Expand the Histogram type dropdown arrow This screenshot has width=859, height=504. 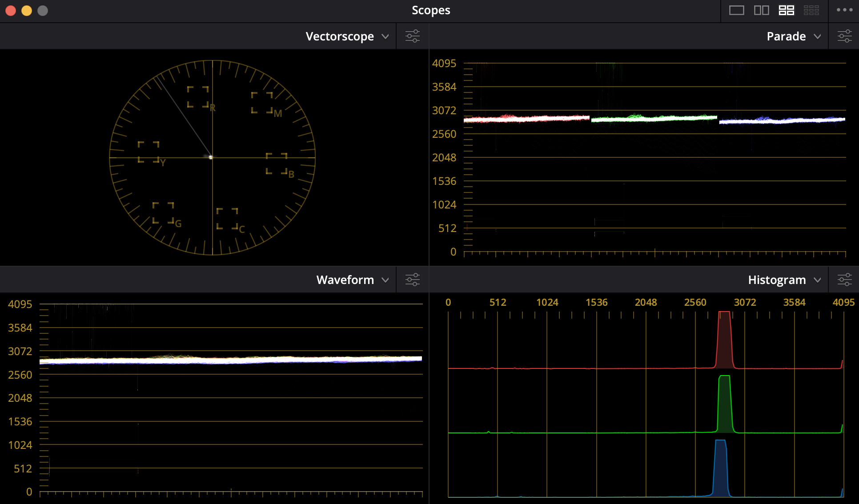[817, 280]
